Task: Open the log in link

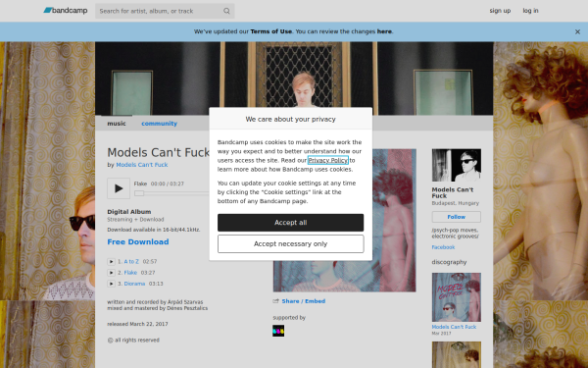Action: pyautogui.click(x=530, y=11)
